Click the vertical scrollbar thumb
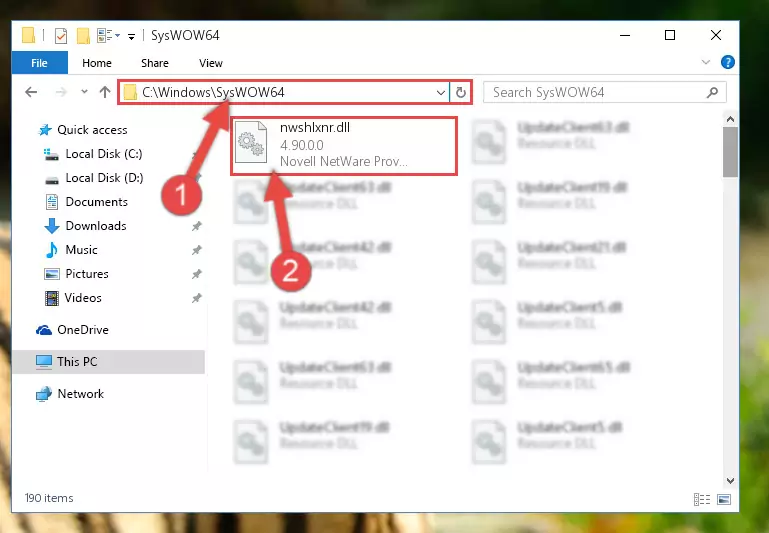This screenshot has width=769, height=533. click(x=730, y=152)
